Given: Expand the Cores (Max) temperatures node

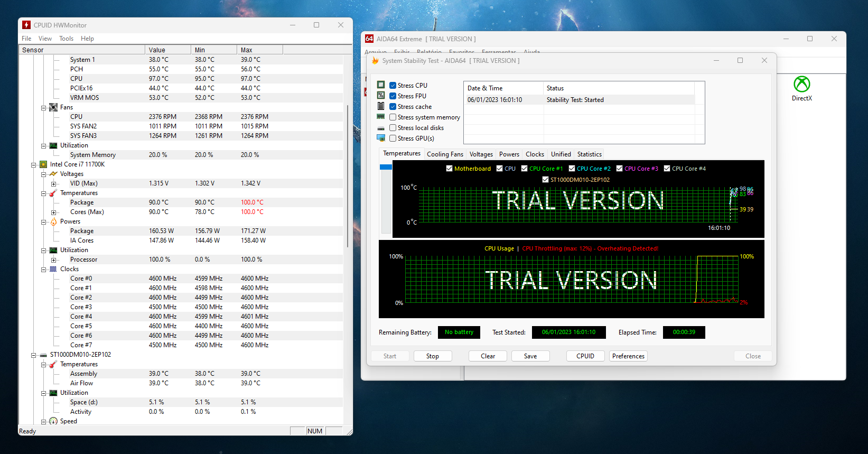Looking at the screenshot, I should coord(54,212).
